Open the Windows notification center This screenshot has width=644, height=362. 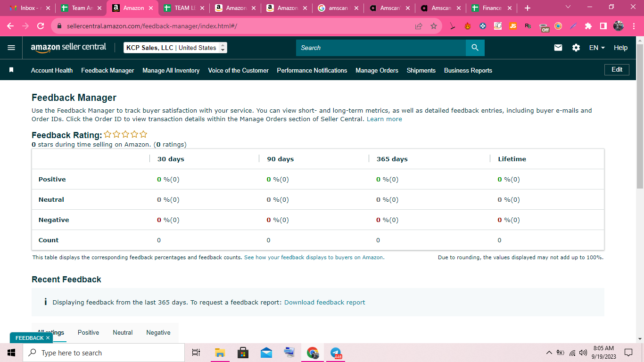pos(628,353)
